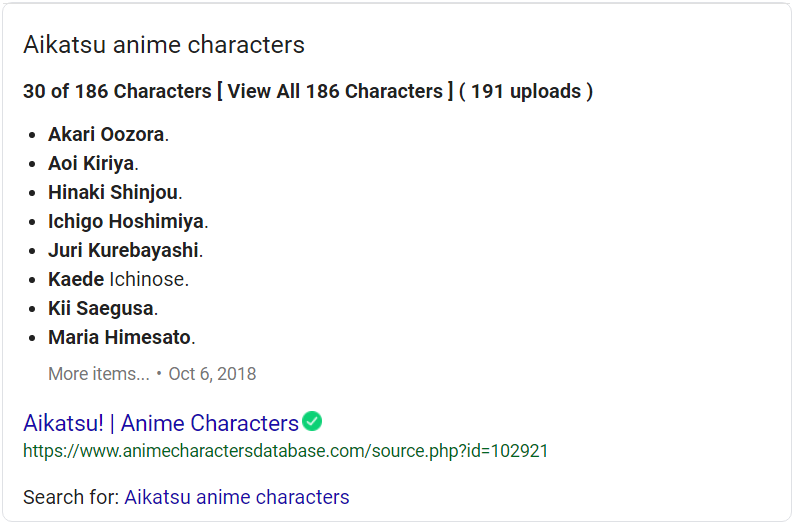Select the Akari Oozora list item
This screenshot has width=793, height=525.
point(106,135)
